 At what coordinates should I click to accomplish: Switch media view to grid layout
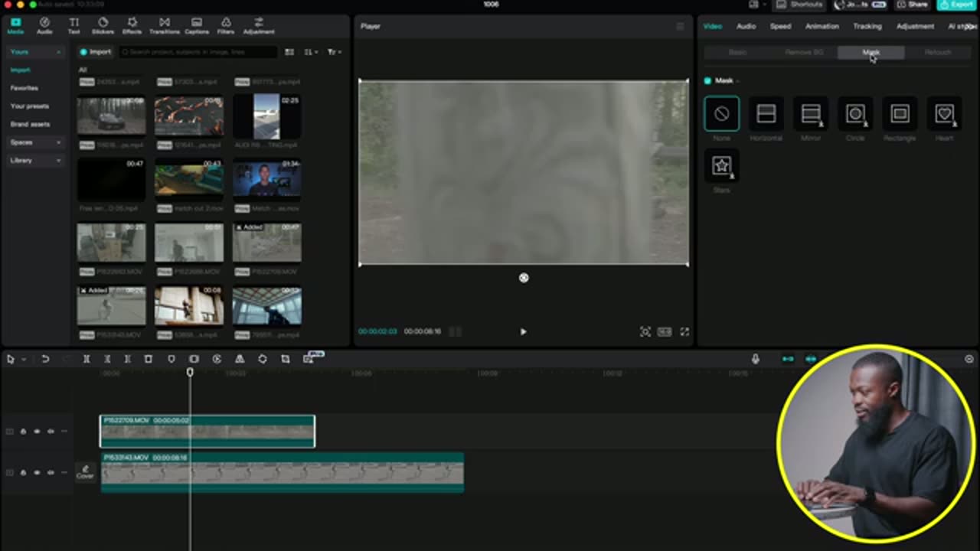point(289,52)
